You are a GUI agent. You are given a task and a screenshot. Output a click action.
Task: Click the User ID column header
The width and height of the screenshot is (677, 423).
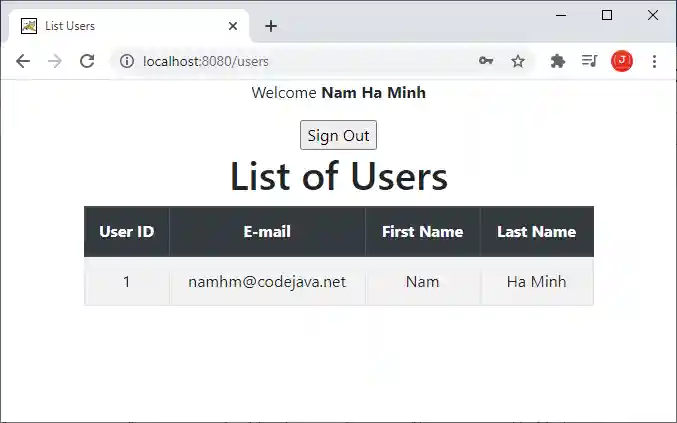pyautogui.click(x=127, y=232)
